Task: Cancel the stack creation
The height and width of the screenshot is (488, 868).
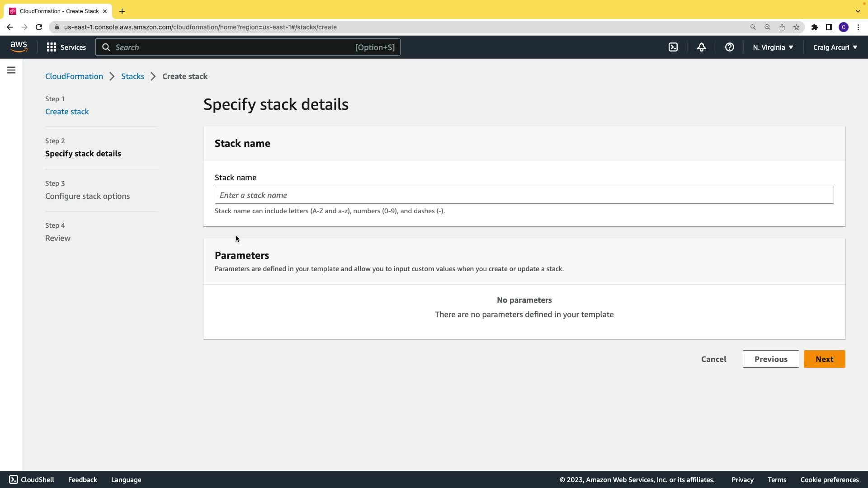Action: (x=713, y=359)
